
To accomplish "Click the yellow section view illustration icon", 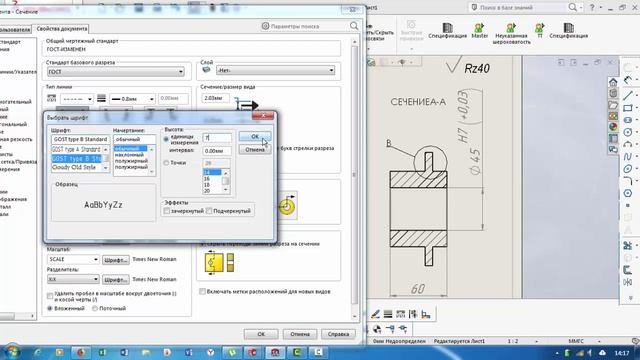I will pyautogui.click(x=219, y=262).
